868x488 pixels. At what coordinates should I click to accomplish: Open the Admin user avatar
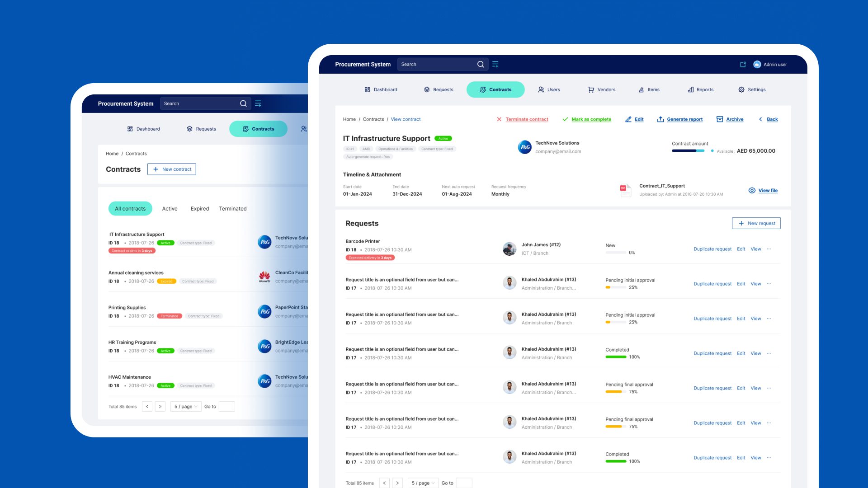(x=757, y=65)
